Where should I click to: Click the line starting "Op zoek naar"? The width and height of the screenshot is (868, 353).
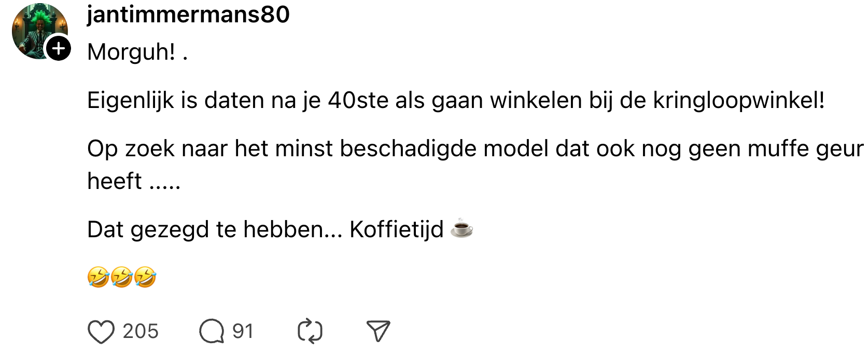click(x=474, y=149)
